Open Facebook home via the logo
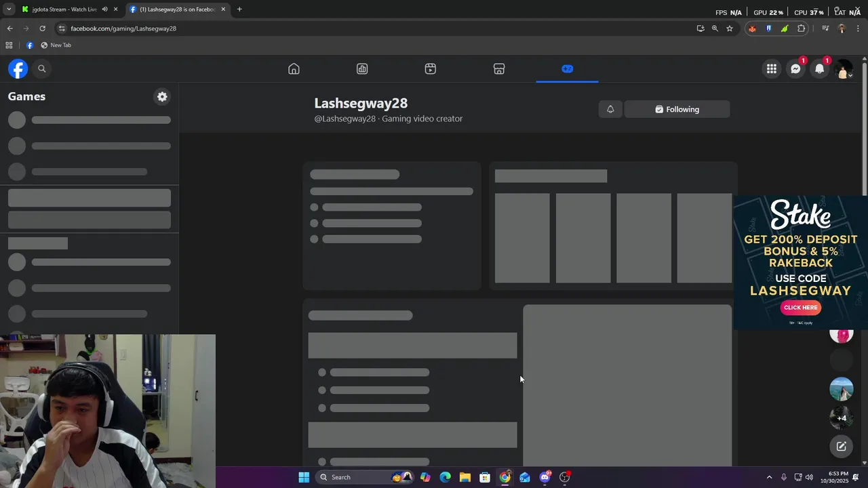The width and height of the screenshot is (868, 488). [18, 68]
